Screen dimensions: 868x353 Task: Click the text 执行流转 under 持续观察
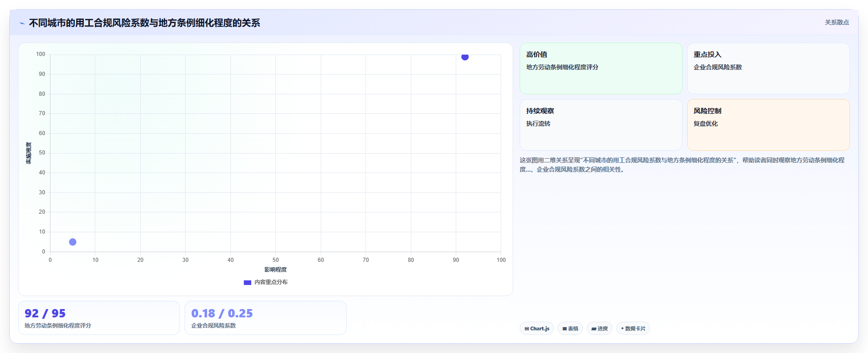coord(538,124)
